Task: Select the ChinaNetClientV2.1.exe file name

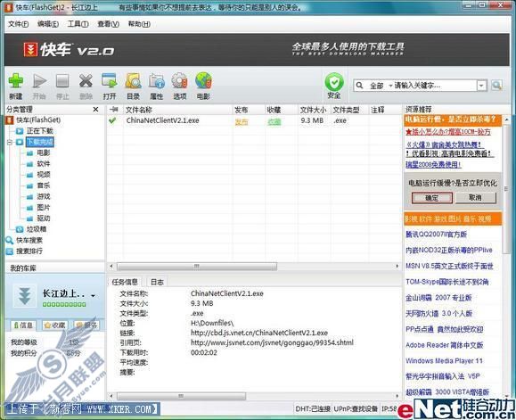Action: click(162, 120)
